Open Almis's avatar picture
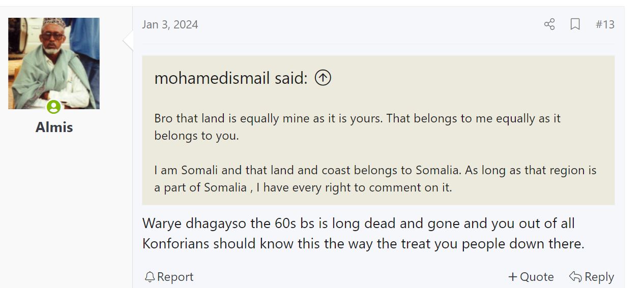644x288 pixels. point(54,63)
